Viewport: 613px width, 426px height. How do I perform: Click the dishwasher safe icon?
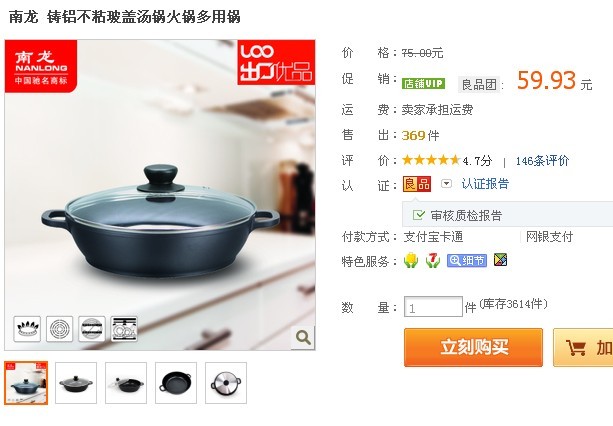point(124,329)
